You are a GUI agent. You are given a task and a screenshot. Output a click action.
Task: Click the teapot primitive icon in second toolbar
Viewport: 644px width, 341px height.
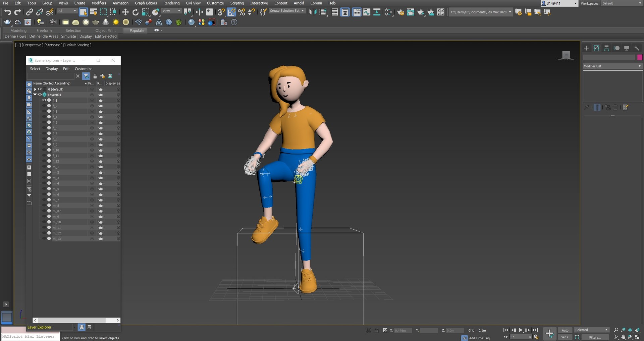pos(96,22)
